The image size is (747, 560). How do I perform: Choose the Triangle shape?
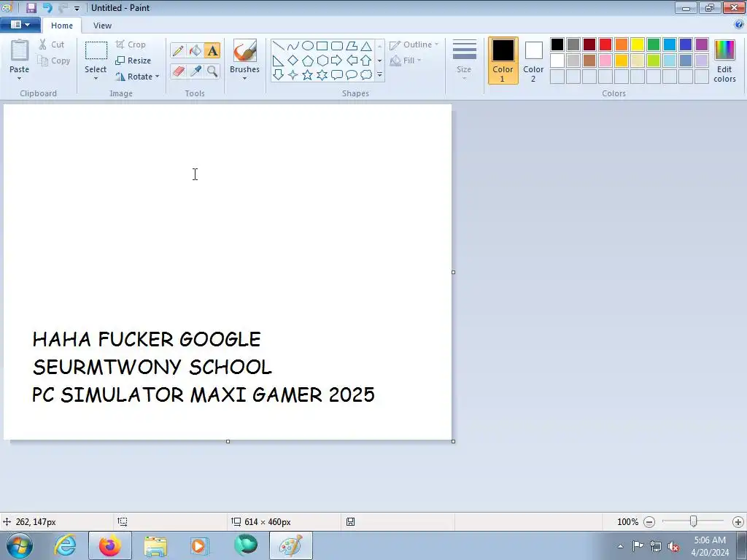click(x=366, y=46)
